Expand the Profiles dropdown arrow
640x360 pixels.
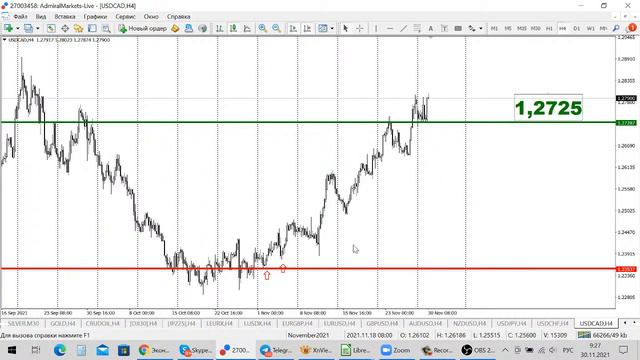click(x=38, y=28)
